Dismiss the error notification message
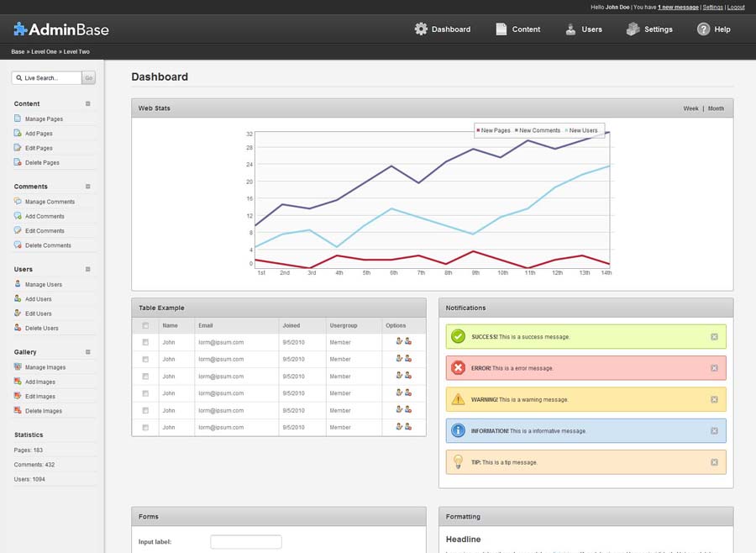The height and width of the screenshot is (553, 756). pos(714,368)
